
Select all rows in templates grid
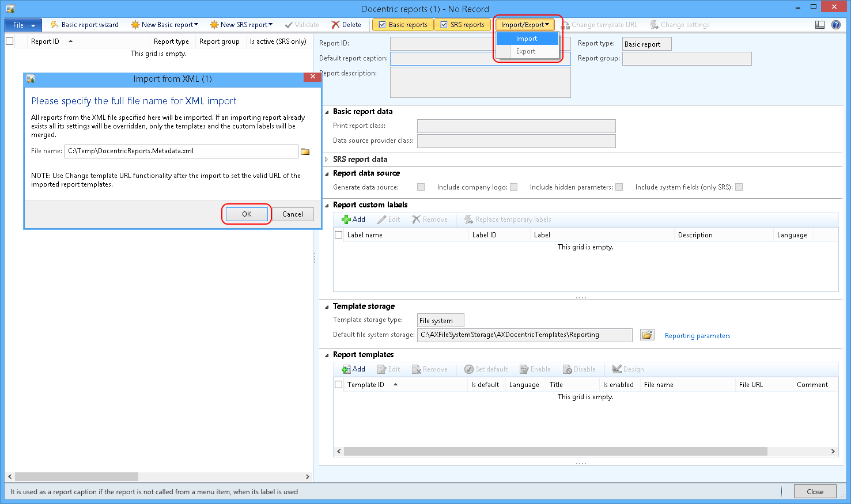click(339, 385)
